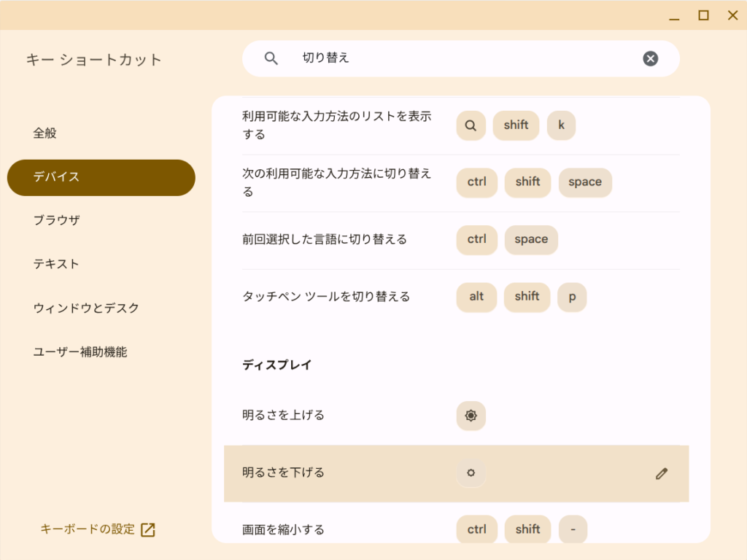The width and height of the screenshot is (747, 560).
Task: Click the launcher search key icon
Action: [x=471, y=125]
